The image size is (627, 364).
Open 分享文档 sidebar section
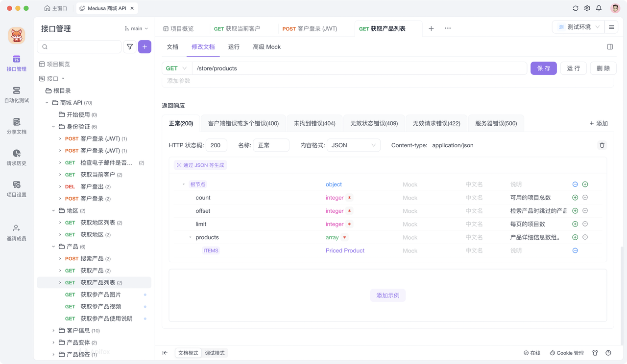pyautogui.click(x=17, y=126)
